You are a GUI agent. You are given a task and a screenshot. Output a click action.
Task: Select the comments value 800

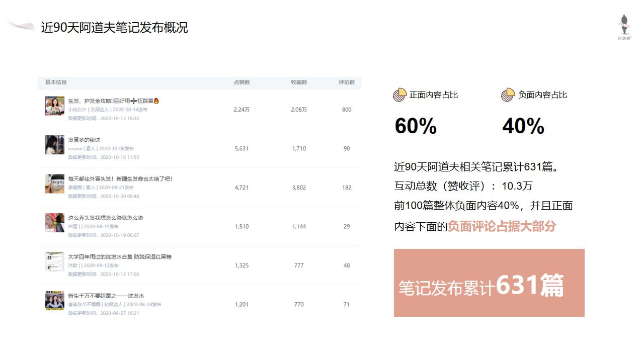[x=347, y=110]
